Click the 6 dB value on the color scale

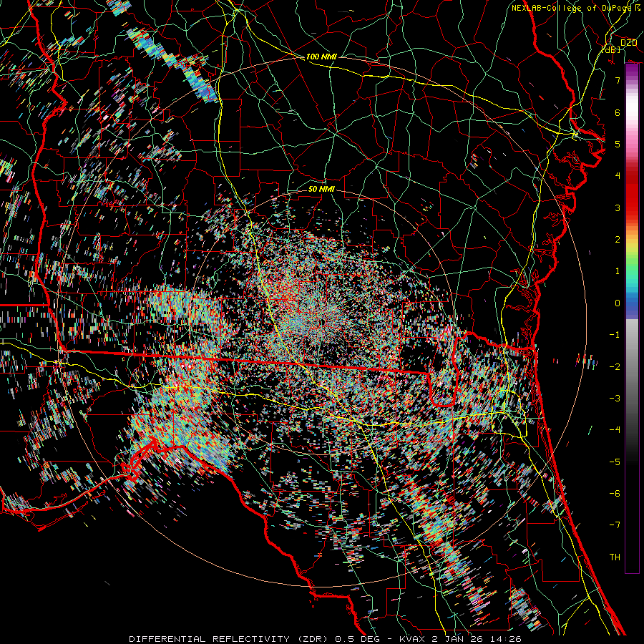[x=618, y=112]
